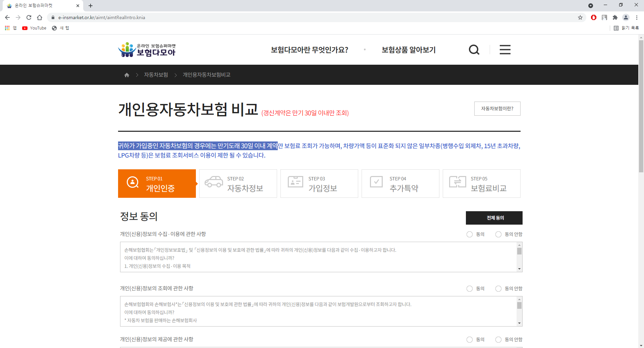Bookmark this page with the star icon
The height and width of the screenshot is (348, 644).
coord(580,17)
